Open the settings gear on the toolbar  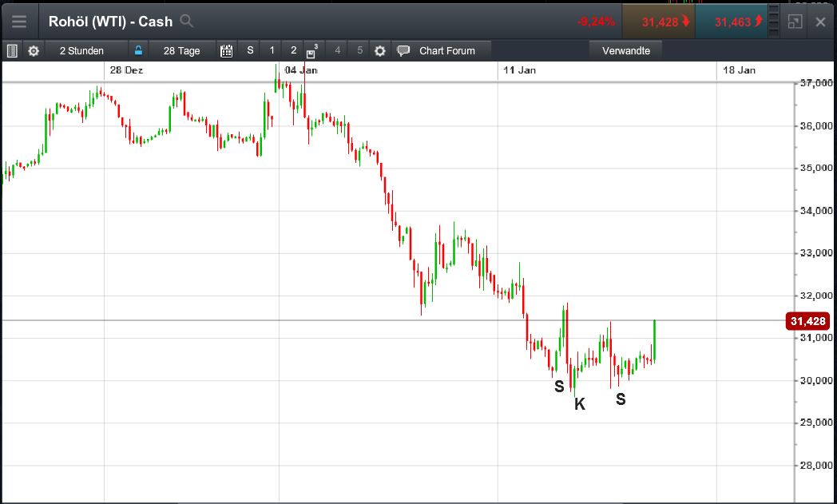(33, 50)
